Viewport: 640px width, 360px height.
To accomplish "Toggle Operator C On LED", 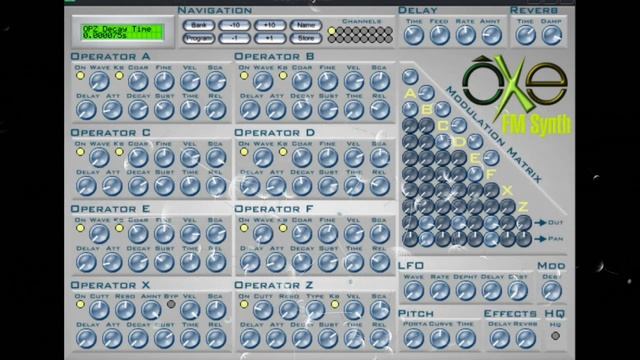I will pyautogui.click(x=80, y=152).
